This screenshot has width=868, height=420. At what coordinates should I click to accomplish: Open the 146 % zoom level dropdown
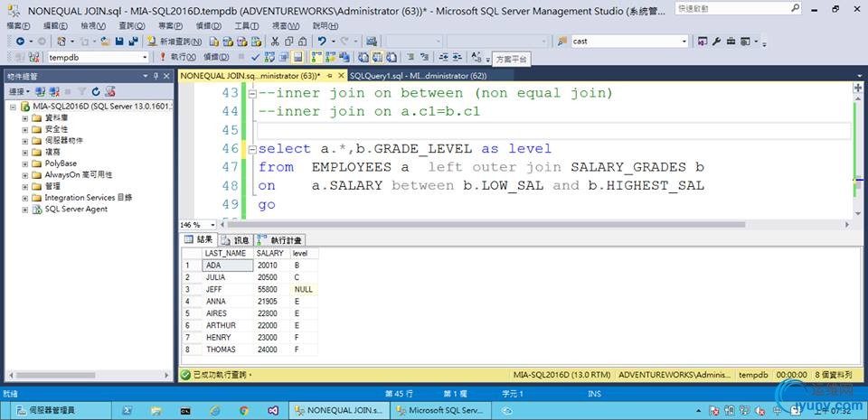(x=211, y=225)
